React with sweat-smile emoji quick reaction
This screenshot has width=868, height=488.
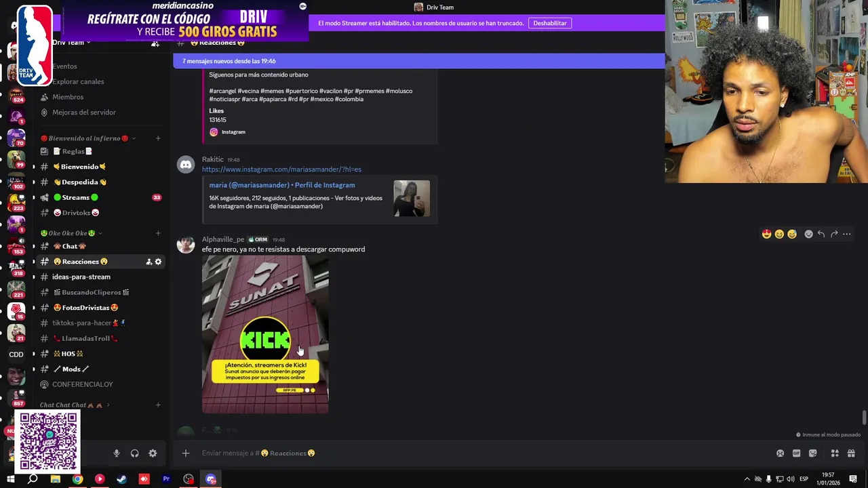[x=791, y=234]
